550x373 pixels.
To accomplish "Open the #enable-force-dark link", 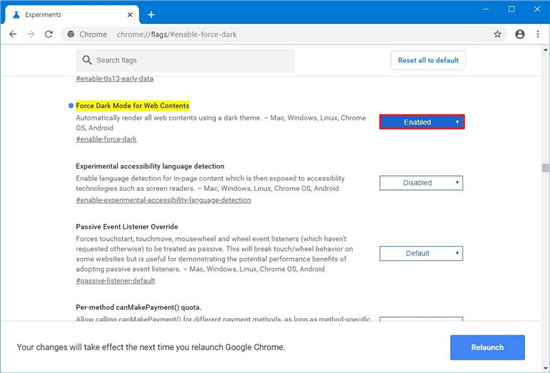I will click(106, 139).
